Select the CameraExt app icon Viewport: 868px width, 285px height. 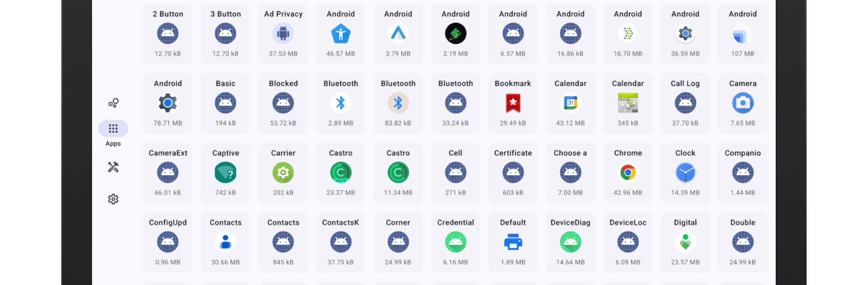coord(168,173)
